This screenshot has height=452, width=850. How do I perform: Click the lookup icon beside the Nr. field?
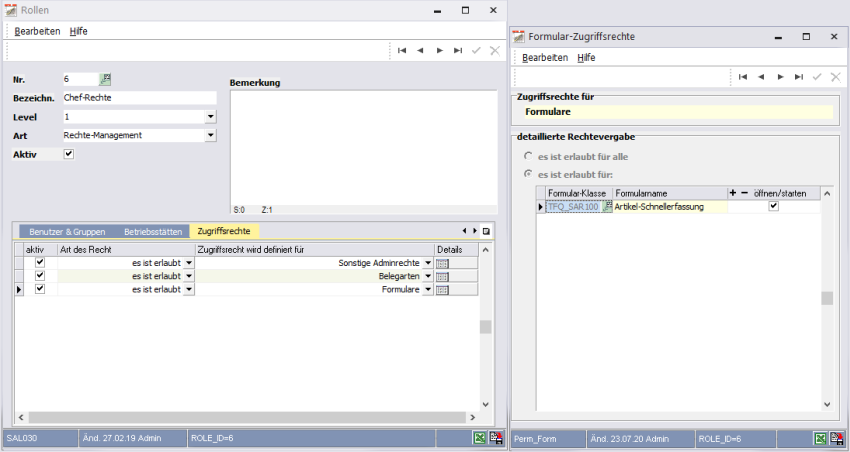click(106, 79)
